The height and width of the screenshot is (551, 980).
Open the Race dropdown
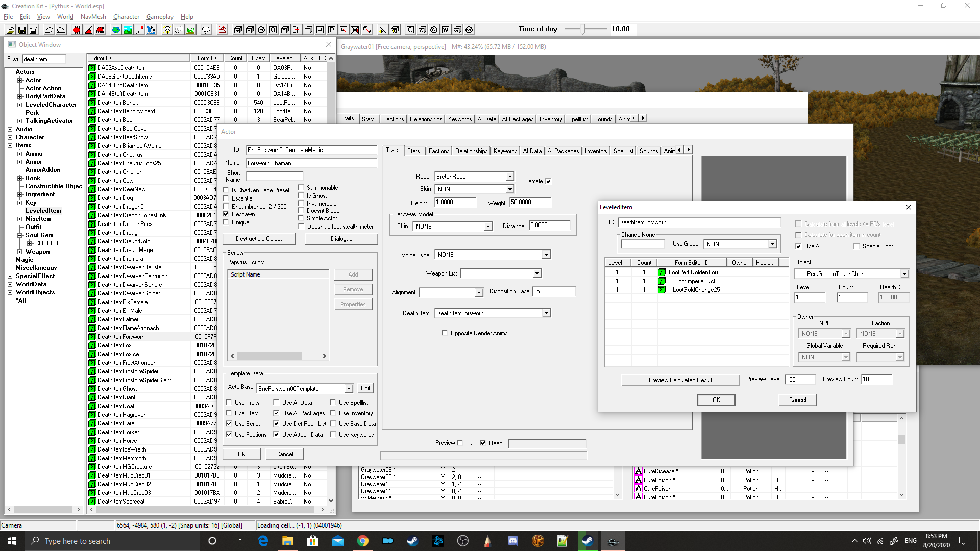point(509,177)
